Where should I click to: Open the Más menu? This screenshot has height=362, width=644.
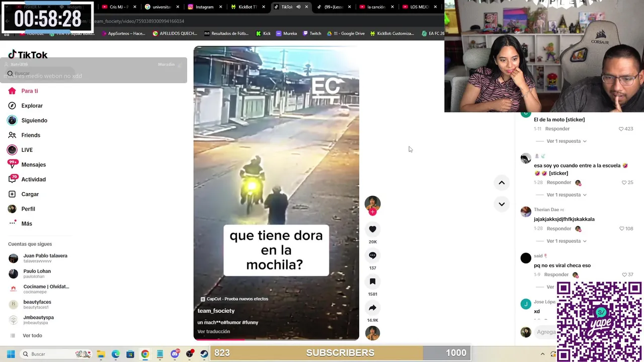point(20,224)
